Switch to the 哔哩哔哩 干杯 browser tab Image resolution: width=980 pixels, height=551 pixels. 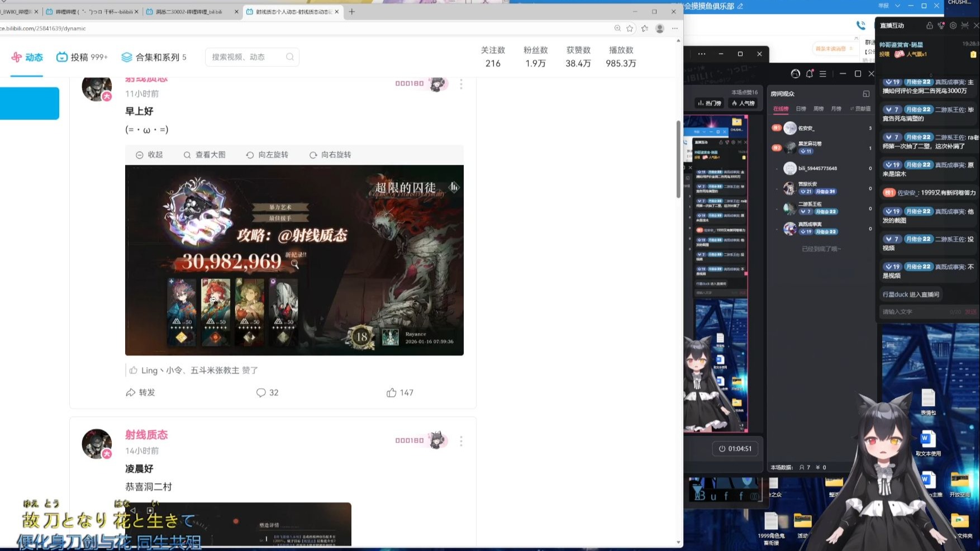tap(92, 12)
